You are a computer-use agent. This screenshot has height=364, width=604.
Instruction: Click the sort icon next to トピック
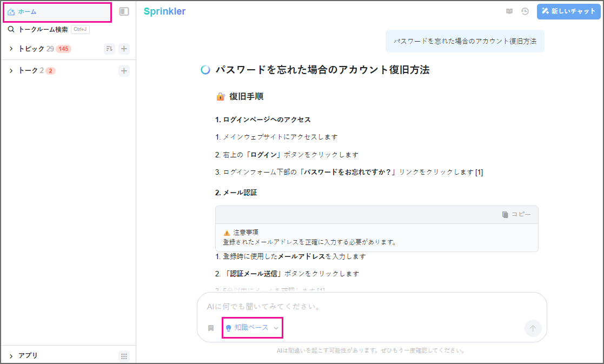click(109, 49)
